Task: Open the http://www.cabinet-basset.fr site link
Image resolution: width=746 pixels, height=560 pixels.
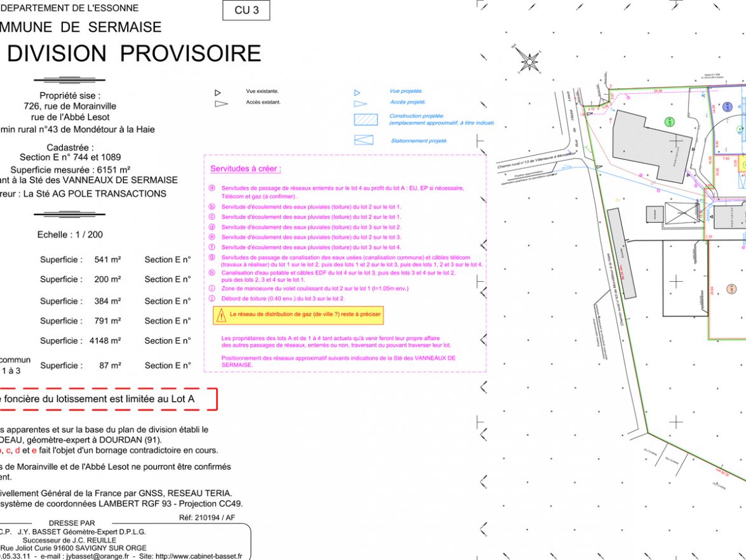Action: [x=198, y=556]
